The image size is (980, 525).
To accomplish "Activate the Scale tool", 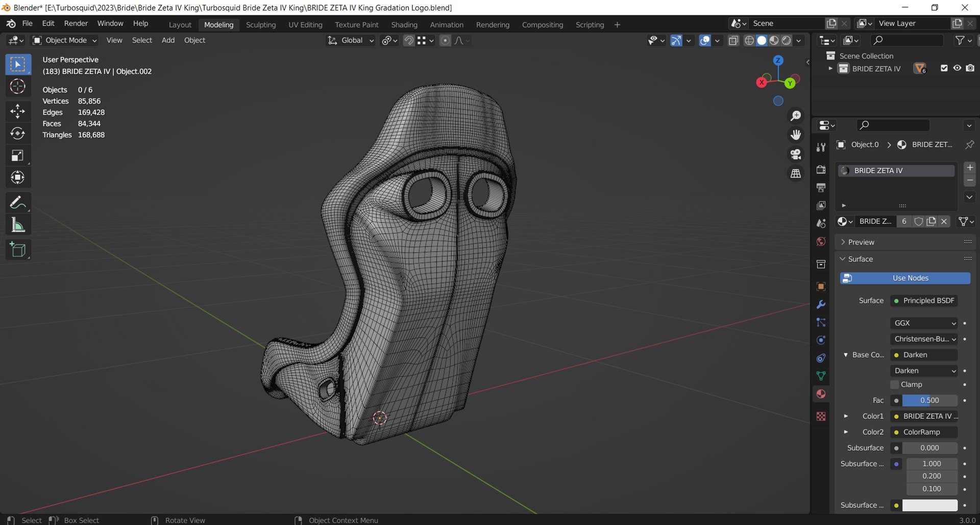I will [18, 156].
